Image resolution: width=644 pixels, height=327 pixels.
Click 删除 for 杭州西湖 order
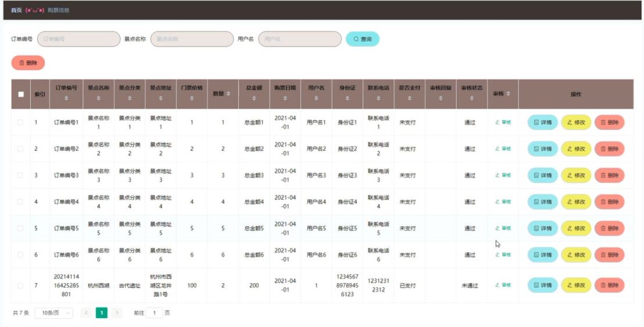pos(610,285)
